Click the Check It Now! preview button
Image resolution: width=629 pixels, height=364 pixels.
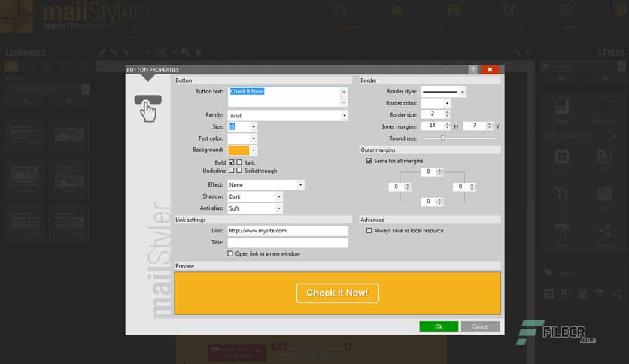click(337, 293)
